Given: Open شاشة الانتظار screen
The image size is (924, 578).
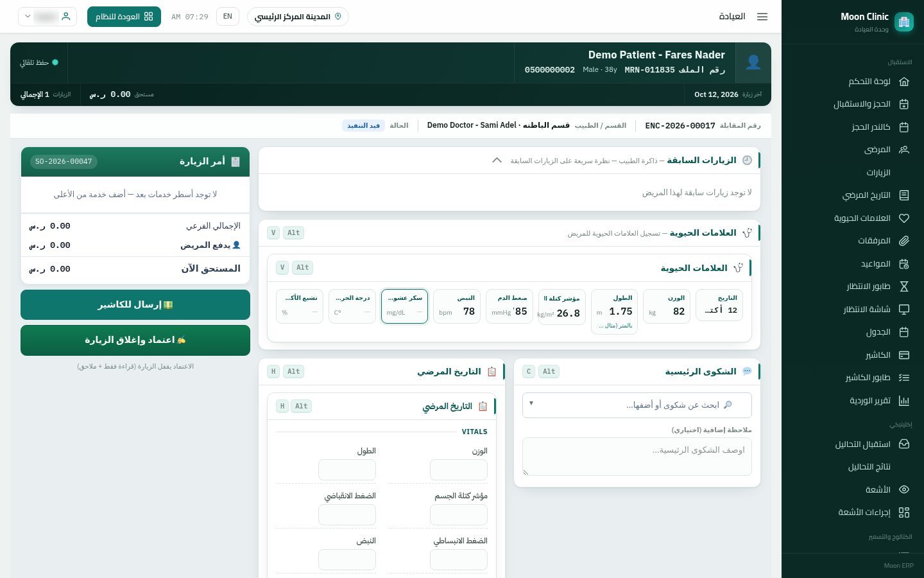Looking at the screenshot, I should pos(876,310).
